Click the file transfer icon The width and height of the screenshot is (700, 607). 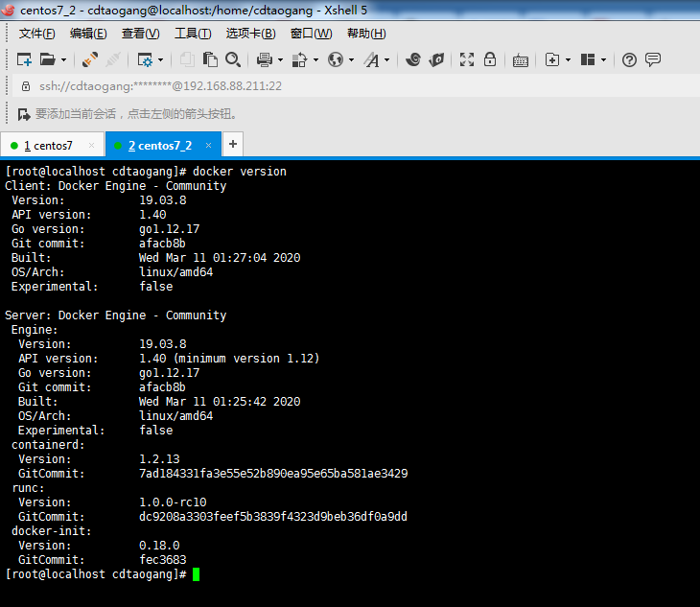(x=299, y=59)
